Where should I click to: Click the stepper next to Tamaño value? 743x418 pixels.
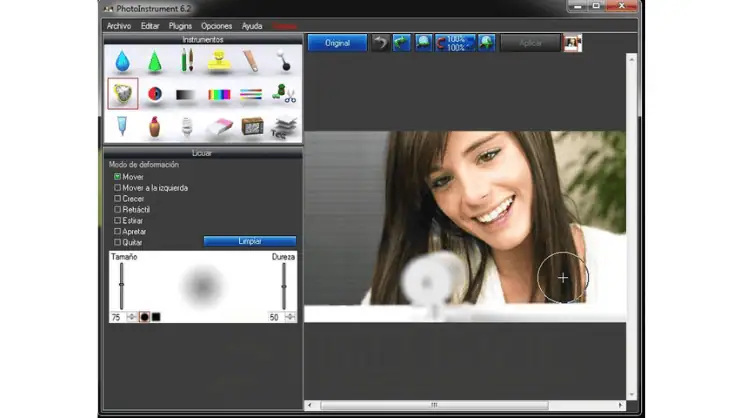click(x=132, y=317)
